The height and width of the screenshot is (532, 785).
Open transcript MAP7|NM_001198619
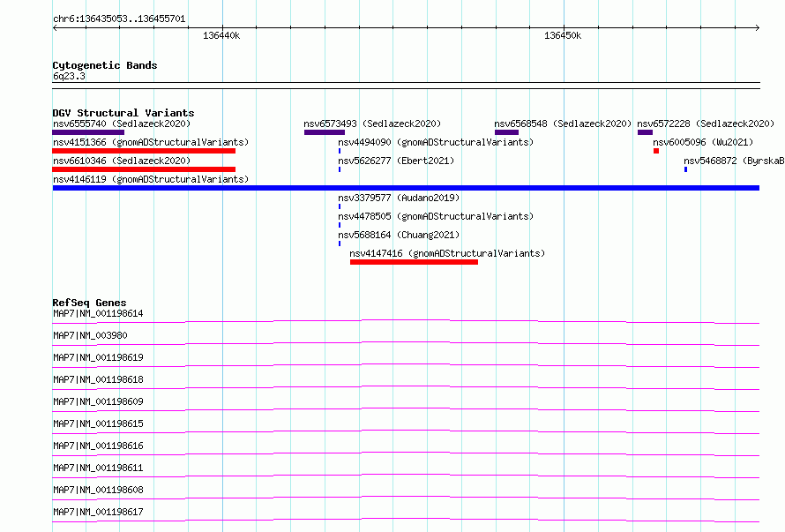[x=98, y=357]
